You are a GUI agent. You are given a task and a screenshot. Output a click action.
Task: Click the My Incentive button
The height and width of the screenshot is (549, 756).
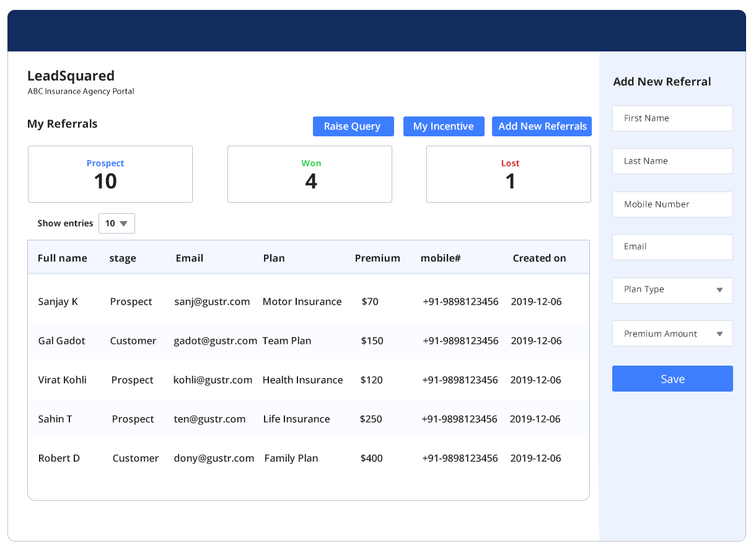point(444,126)
